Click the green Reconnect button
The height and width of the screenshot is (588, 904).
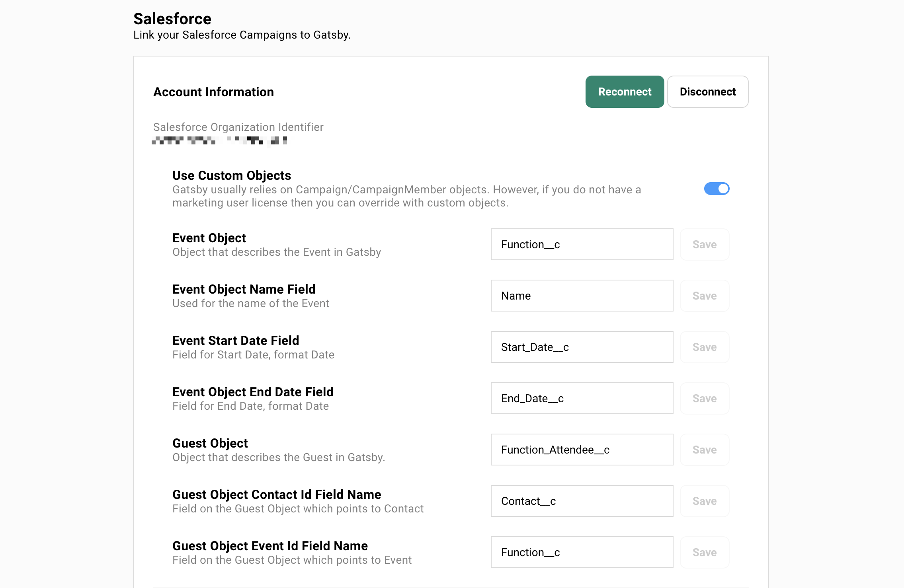pyautogui.click(x=624, y=92)
